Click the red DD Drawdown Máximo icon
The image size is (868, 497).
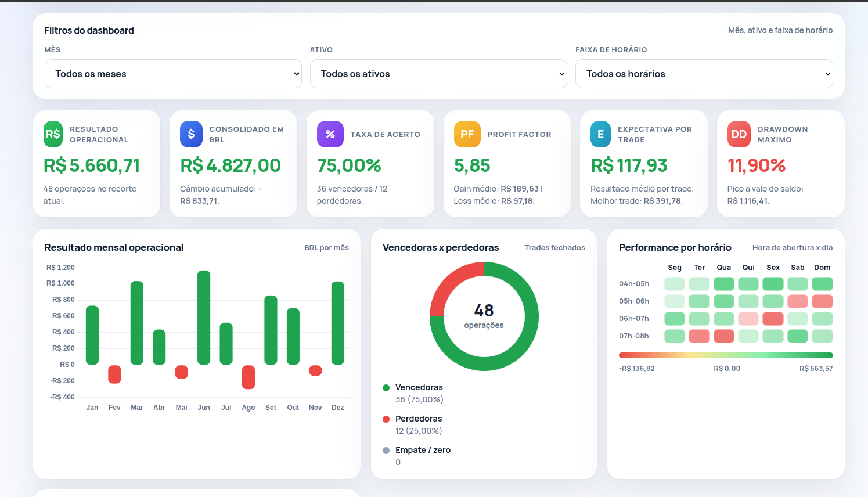pyautogui.click(x=739, y=134)
